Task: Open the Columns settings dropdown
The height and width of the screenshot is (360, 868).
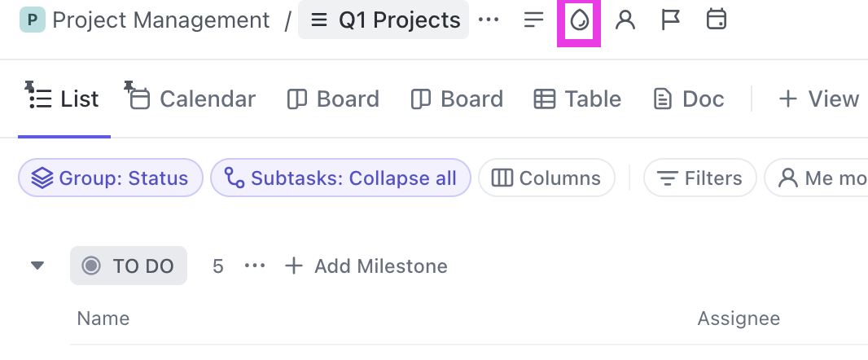Action: click(546, 178)
